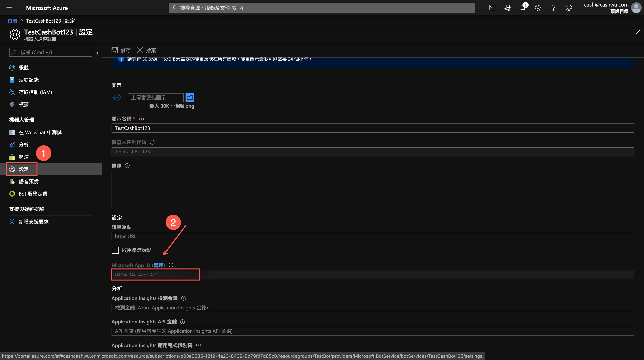Image resolution: width=644 pixels, height=360 pixels.
Task: Open 在 WebChat 中測試 menu item
Action: 40,132
